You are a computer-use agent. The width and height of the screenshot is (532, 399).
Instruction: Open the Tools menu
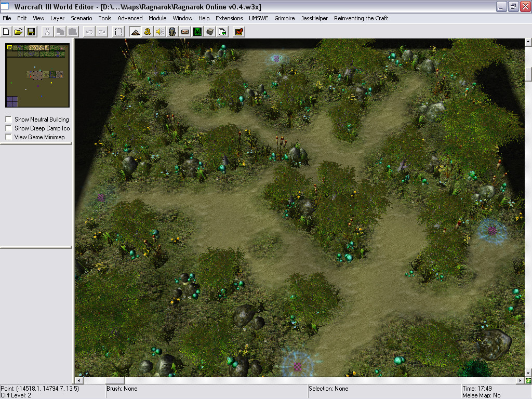[105, 18]
